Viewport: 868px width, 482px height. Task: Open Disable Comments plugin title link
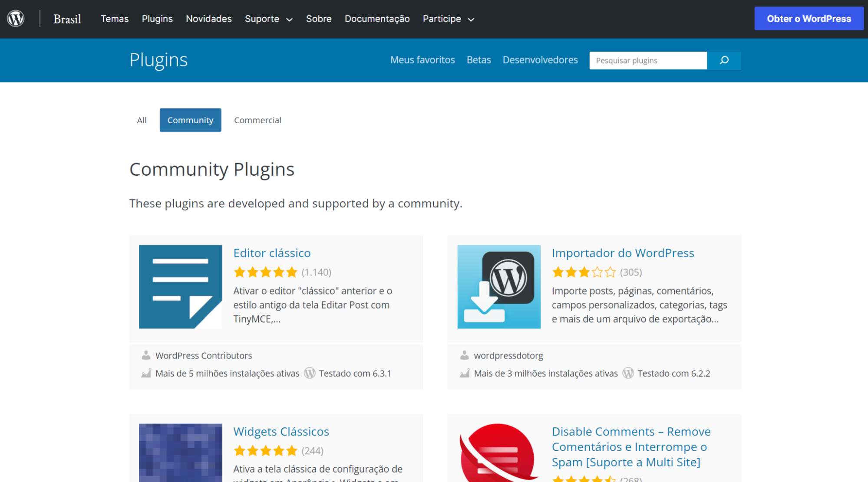coord(631,447)
